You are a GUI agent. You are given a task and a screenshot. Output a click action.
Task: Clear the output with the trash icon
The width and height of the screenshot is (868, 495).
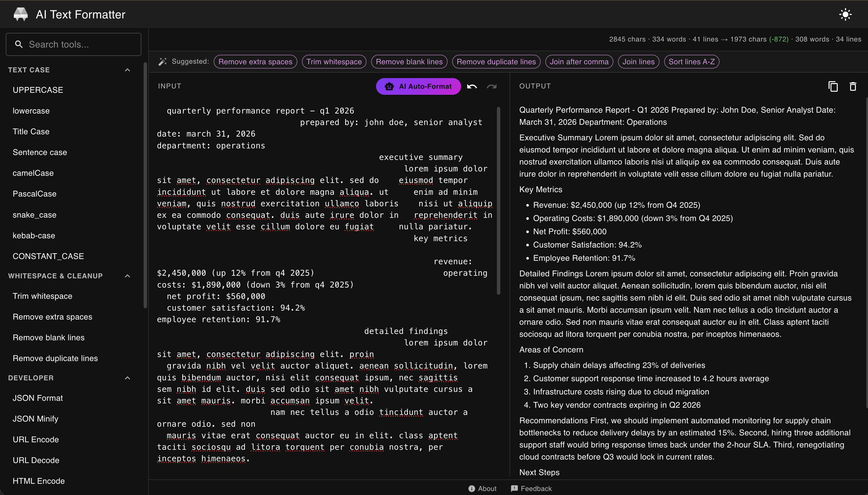853,86
